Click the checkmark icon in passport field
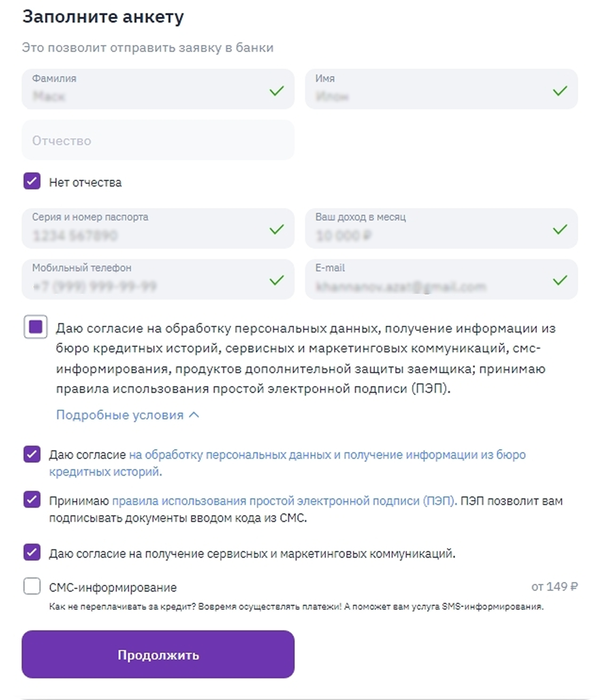The width and height of the screenshot is (611, 700). [277, 229]
